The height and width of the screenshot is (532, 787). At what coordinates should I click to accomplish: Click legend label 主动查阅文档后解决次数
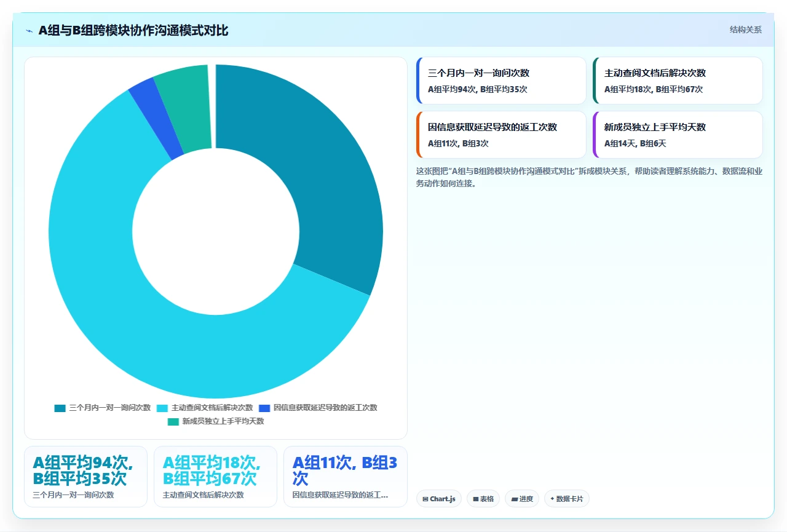point(212,408)
